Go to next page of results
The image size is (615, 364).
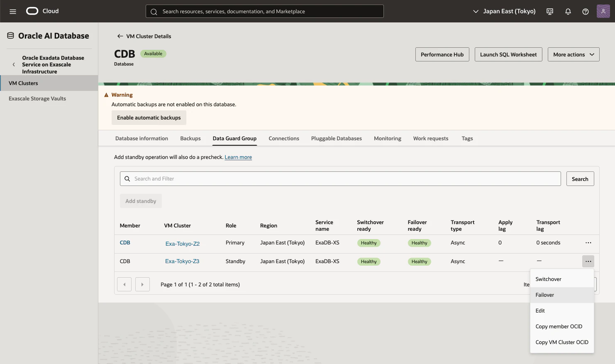142,285
